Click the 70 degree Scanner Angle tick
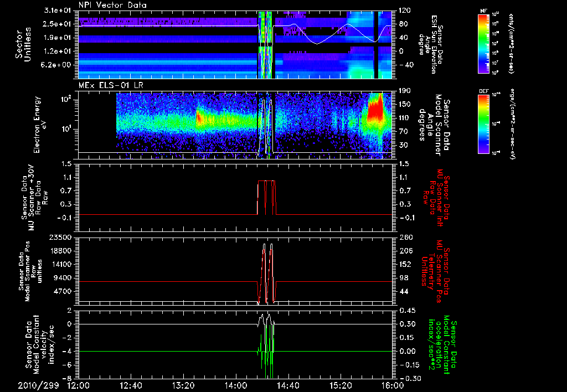567x392 pixels. 404,132
